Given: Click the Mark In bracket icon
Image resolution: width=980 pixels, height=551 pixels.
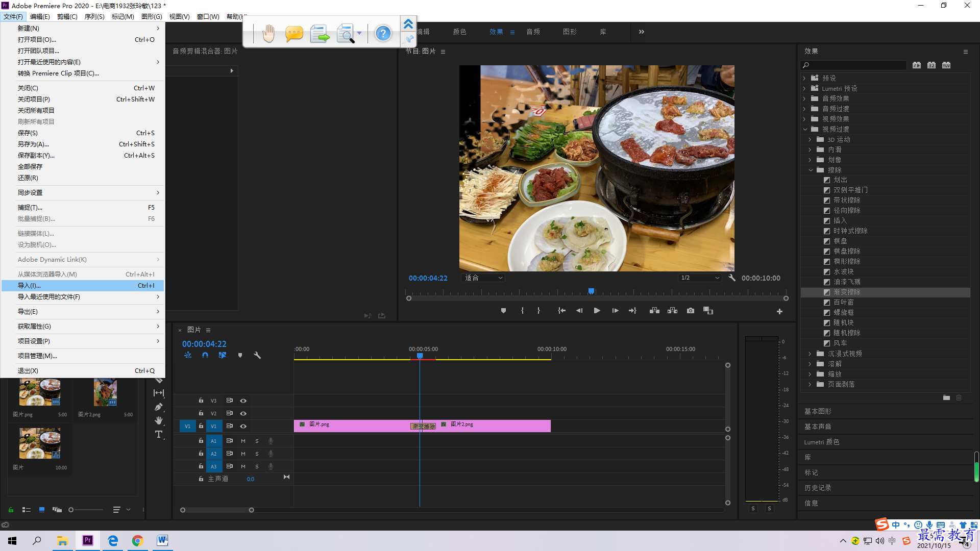Looking at the screenshot, I should tap(522, 311).
